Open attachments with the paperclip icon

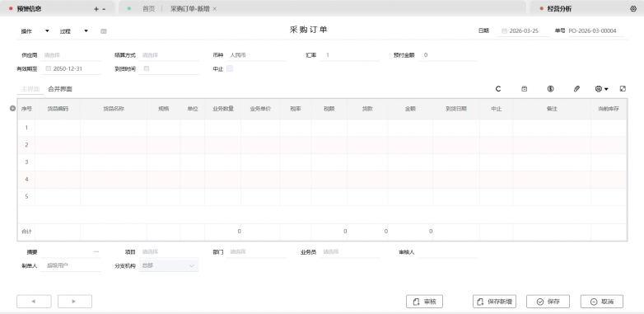pos(576,89)
